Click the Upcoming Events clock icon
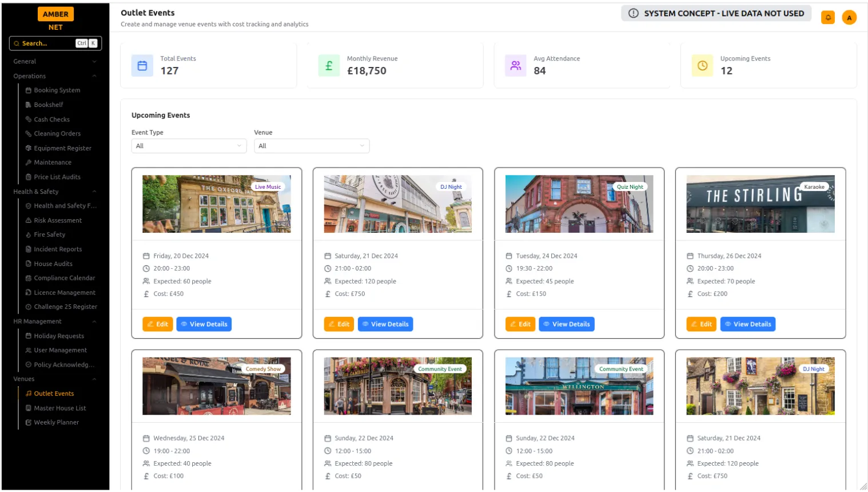The width and height of the screenshot is (868, 492). point(702,66)
